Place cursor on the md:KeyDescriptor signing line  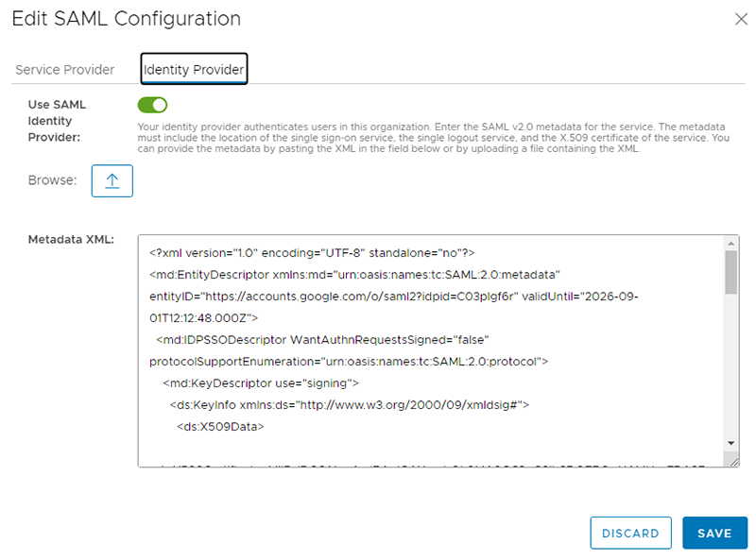[261, 383]
